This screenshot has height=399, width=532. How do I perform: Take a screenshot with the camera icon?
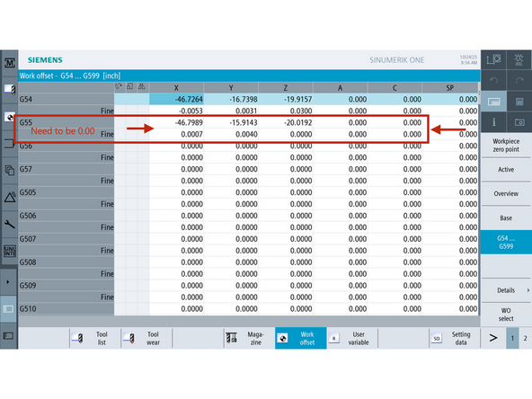[x=519, y=122]
